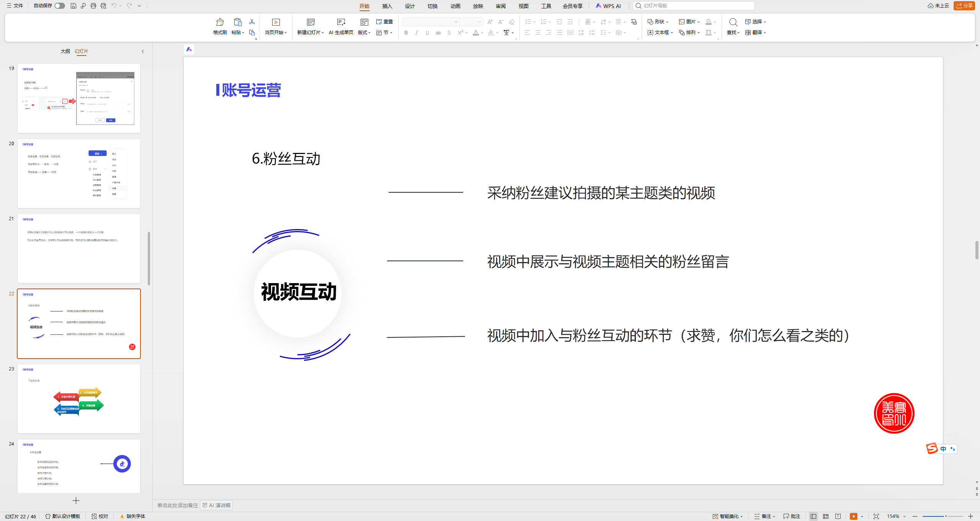980x521 pixels.
Task: Switch to slide sorter view in status bar
Action: point(826,516)
